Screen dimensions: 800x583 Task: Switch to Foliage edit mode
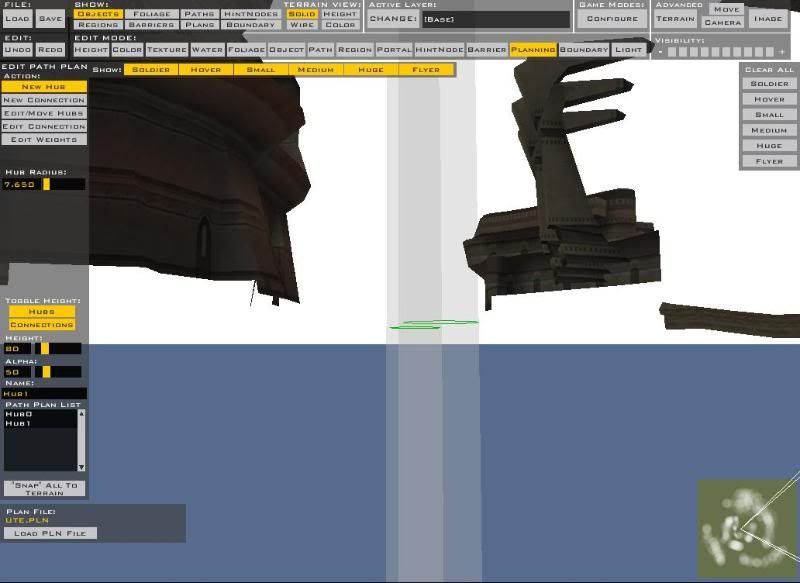pos(246,49)
